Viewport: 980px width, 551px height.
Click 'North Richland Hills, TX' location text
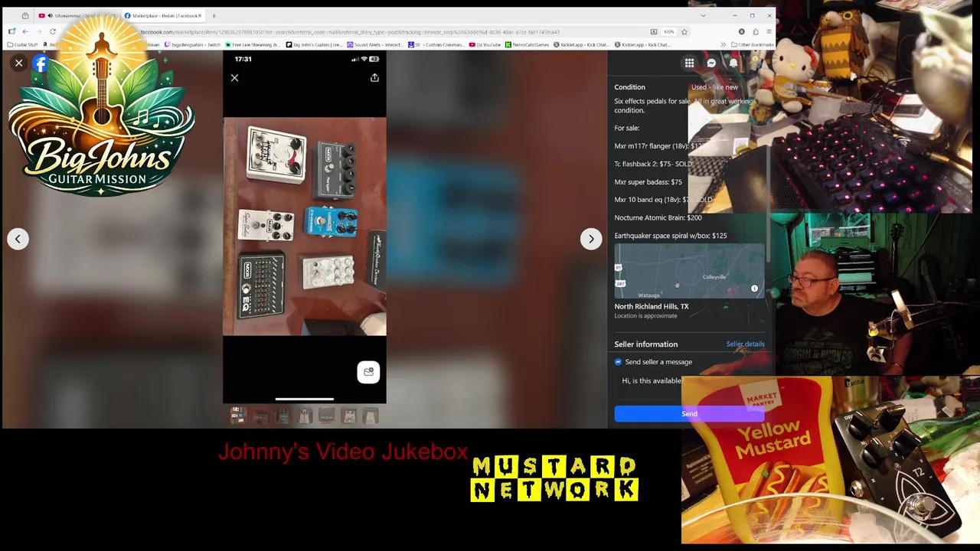(652, 306)
